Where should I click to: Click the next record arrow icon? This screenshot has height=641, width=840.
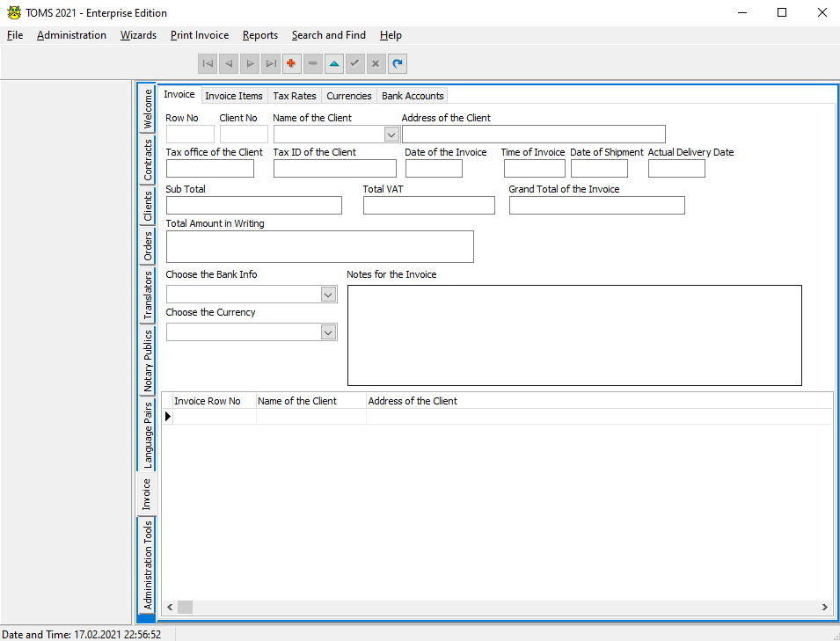(x=250, y=63)
